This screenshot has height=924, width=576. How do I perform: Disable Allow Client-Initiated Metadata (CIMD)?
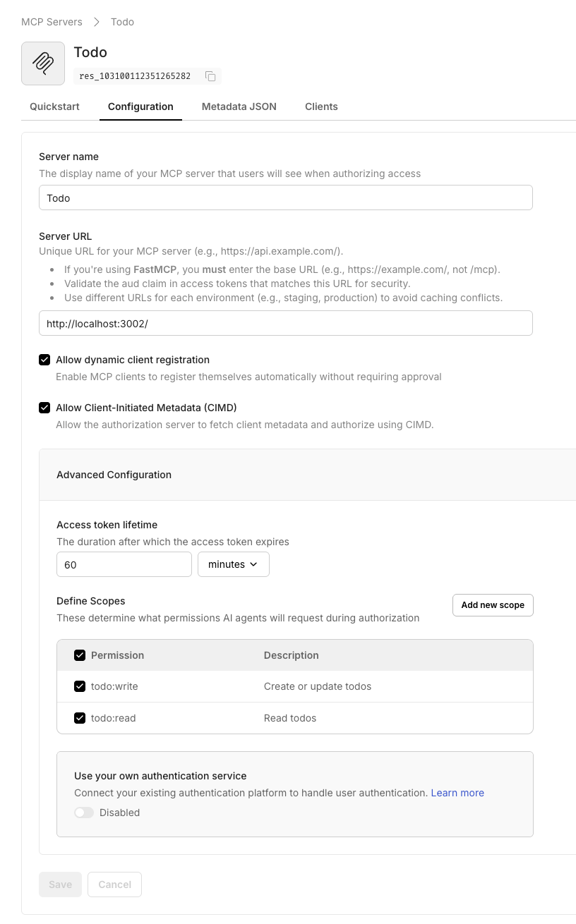point(44,408)
